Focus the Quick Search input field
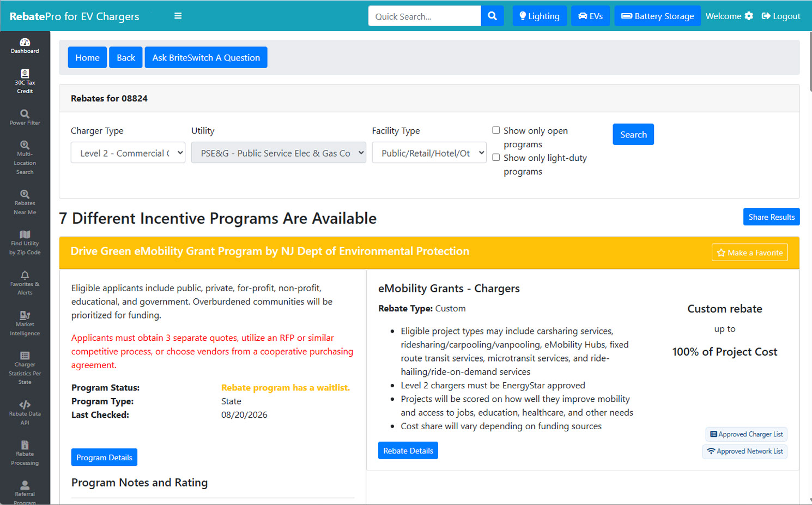 pyautogui.click(x=425, y=16)
